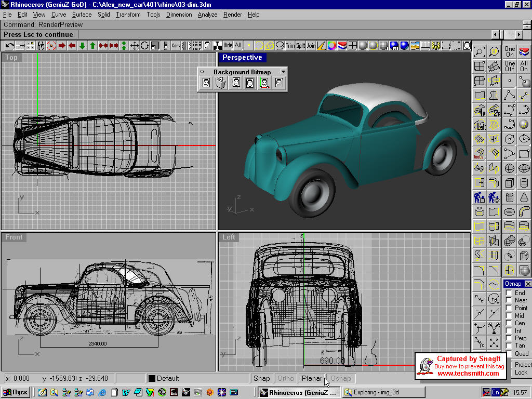The height and width of the screenshot is (399, 532).
Task: Select the Cylinder solid tool
Action: [x=524, y=183]
